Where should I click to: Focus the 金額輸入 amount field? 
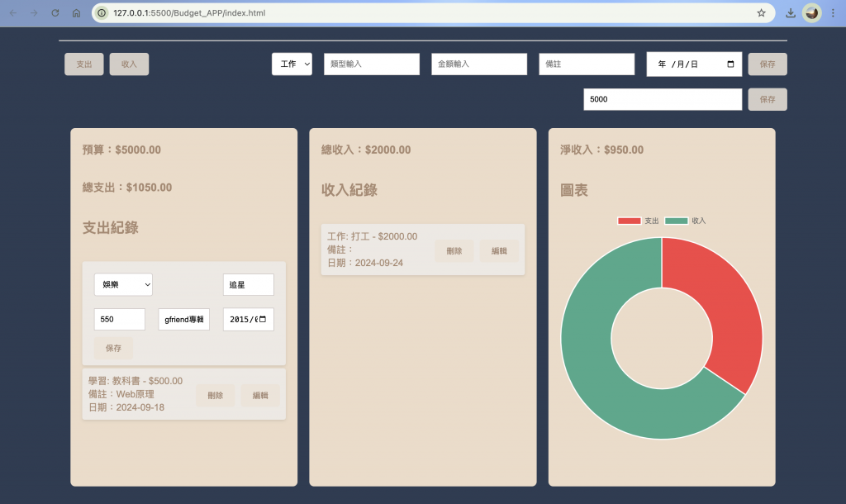pyautogui.click(x=479, y=64)
